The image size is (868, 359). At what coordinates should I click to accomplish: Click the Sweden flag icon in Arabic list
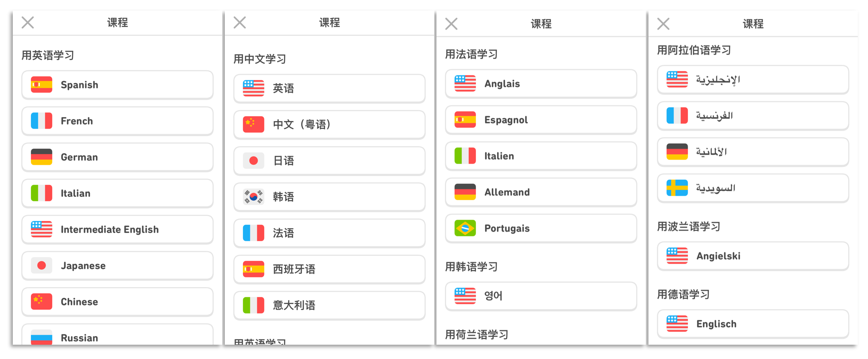(677, 188)
